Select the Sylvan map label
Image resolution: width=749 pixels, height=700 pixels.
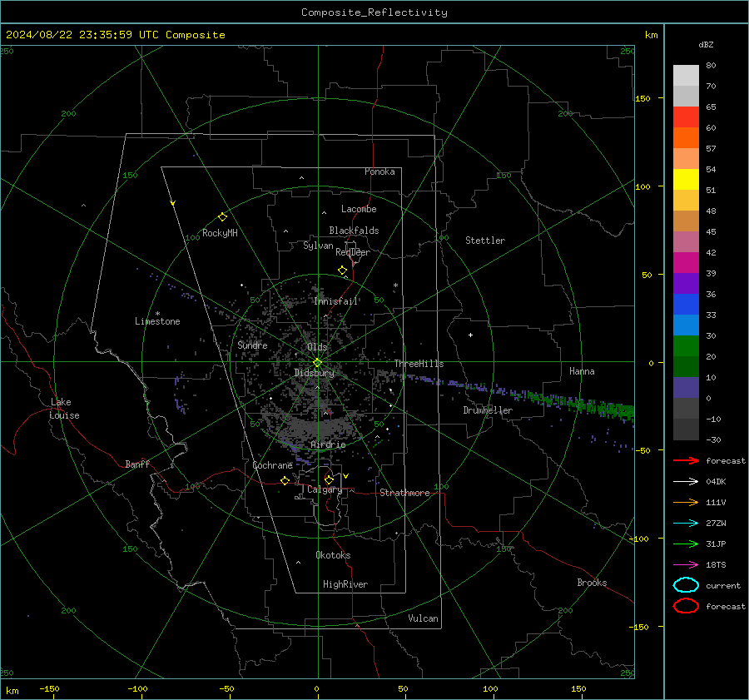[x=318, y=246]
